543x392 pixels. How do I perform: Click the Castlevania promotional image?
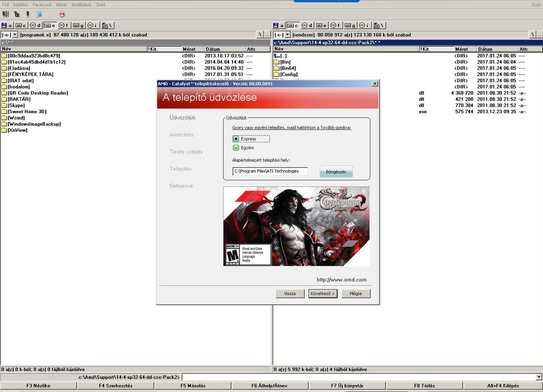point(297,226)
